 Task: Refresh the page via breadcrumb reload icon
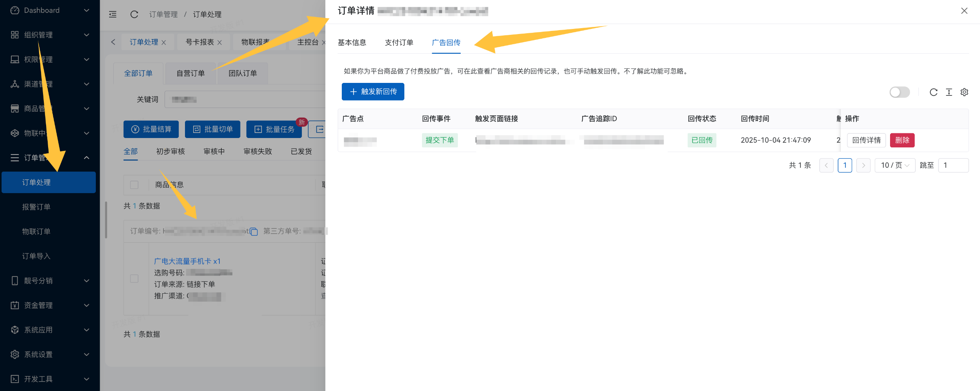coord(134,14)
